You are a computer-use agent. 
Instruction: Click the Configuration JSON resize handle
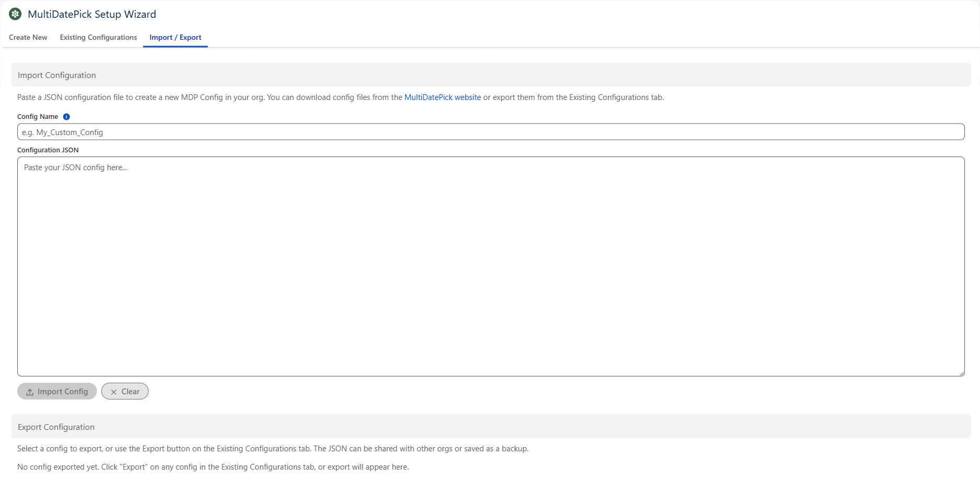coord(962,373)
